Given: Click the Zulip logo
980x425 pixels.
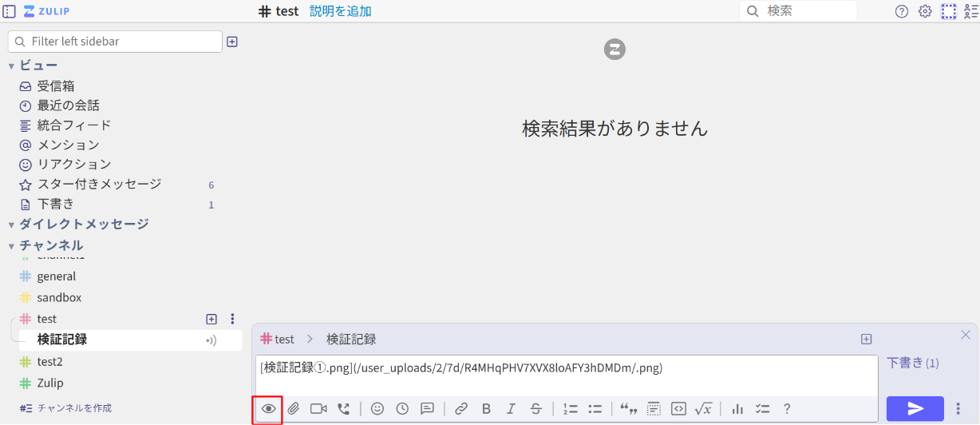Looking at the screenshot, I should [46, 11].
